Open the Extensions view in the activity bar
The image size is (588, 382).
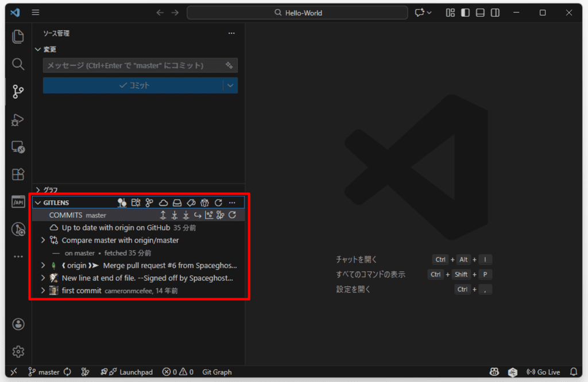(18, 174)
